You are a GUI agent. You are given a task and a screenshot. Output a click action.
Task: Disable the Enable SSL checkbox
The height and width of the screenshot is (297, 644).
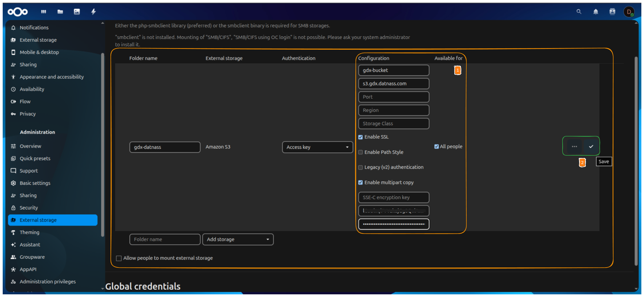tap(360, 137)
